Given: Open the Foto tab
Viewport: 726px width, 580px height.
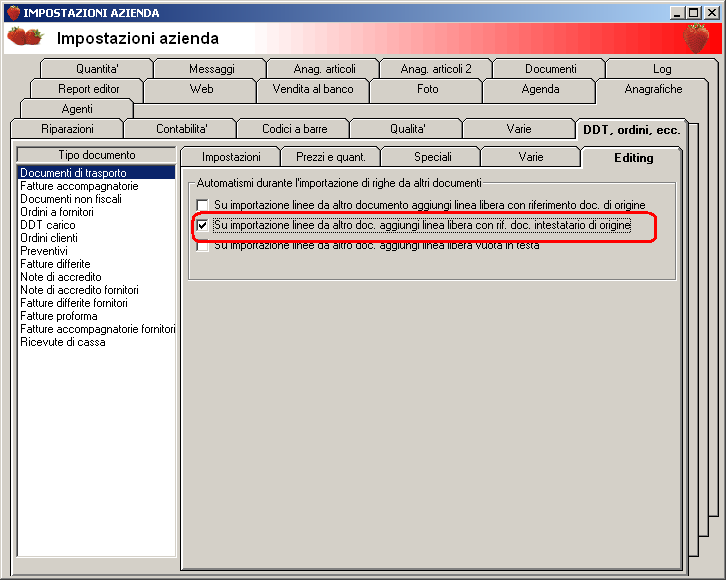Looking at the screenshot, I should click(427, 89).
